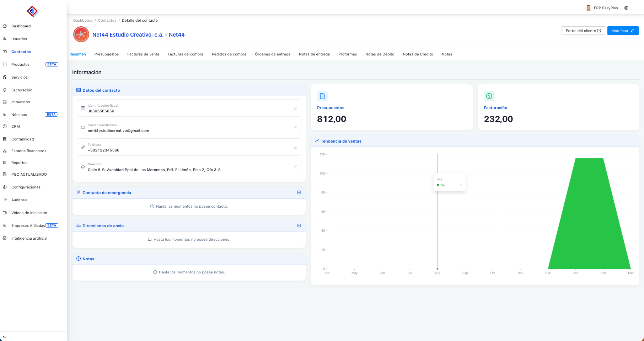Click the pencil icon beside Teléfono
Viewport: 644px width, 341px height.
tap(295, 147)
